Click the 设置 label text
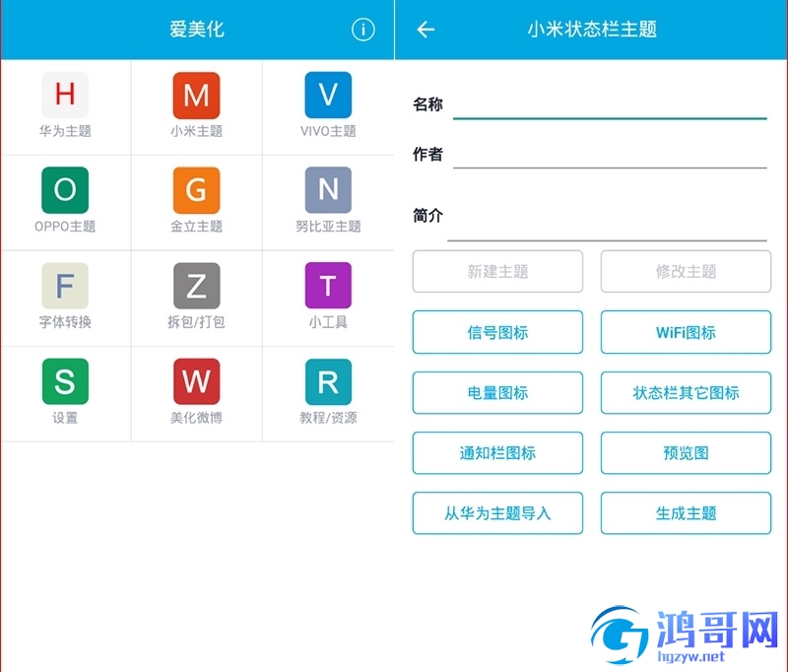Screen dimensions: 788x672 [x=65, y=418]
